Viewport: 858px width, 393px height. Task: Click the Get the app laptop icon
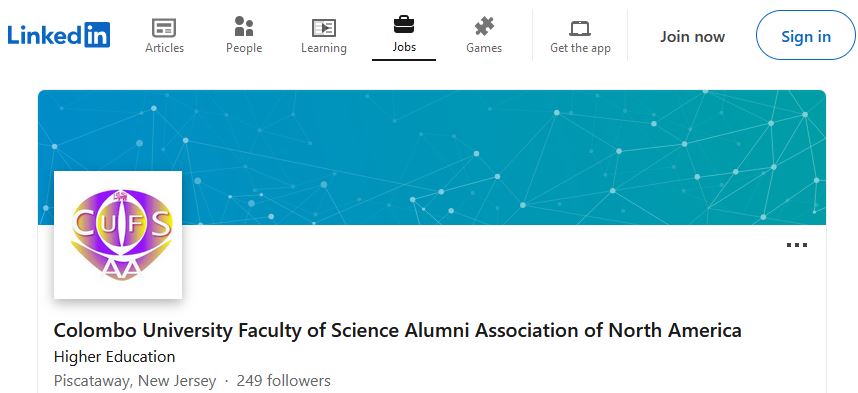coord(580,28)
